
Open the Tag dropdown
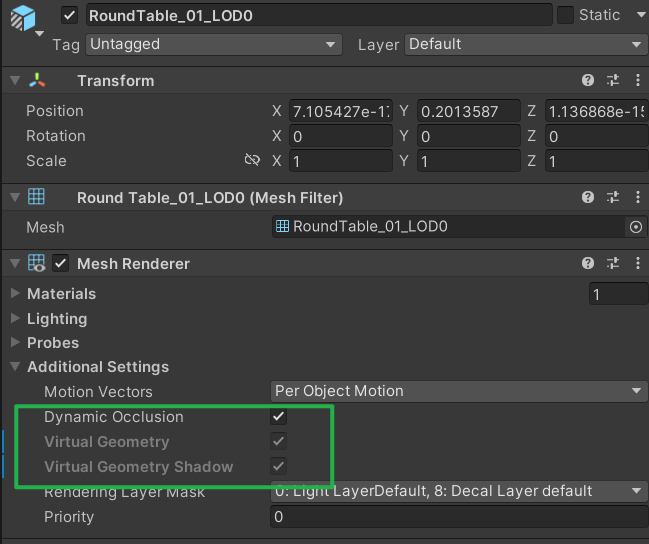[213, 44]
